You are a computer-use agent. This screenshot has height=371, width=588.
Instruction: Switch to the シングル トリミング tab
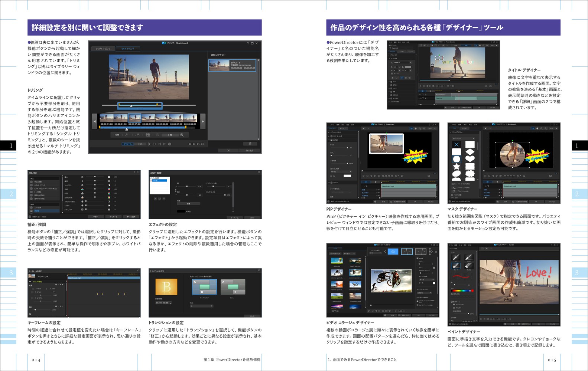[x=103, y=49]
